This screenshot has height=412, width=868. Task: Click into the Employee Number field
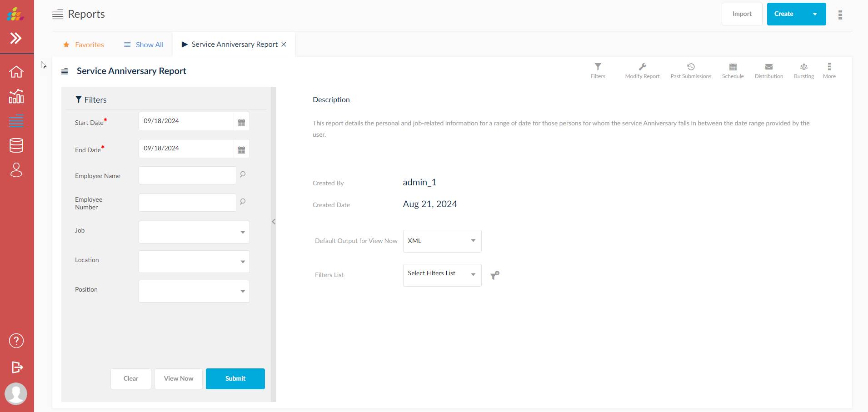coord(187,203)
